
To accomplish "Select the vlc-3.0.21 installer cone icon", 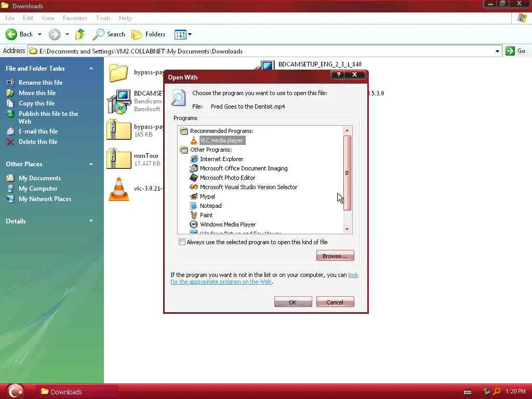I will pos(119,189).
